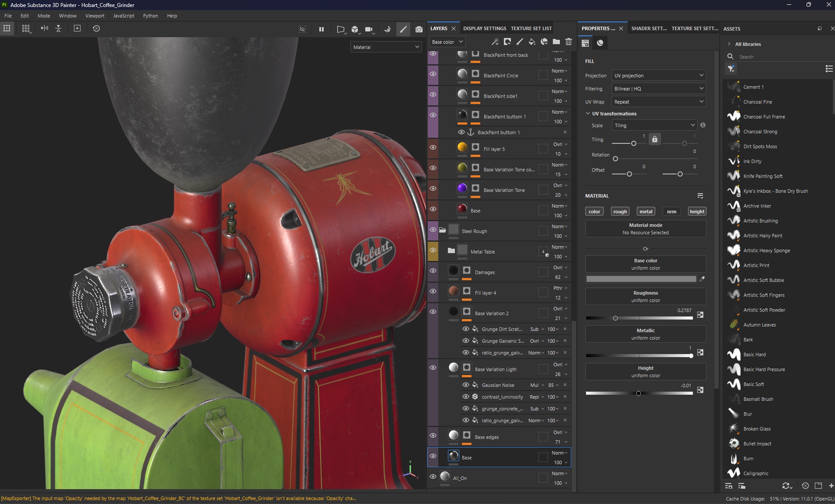This screenshot has width=835, height=504.
Task: Open the Projection dropdown
Action: [x=659, y=76]
